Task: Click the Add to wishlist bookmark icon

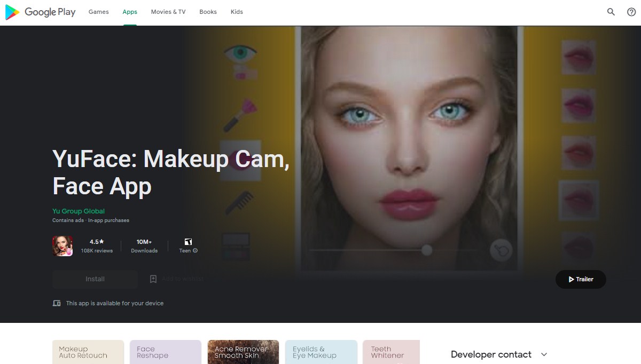Action: [x=153, y=279]
